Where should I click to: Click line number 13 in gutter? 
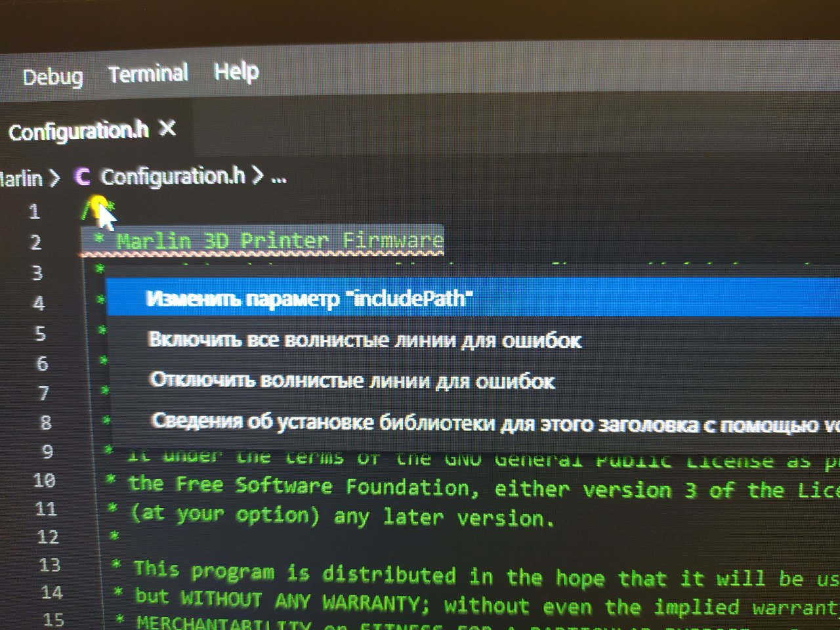tap(49, 565)
